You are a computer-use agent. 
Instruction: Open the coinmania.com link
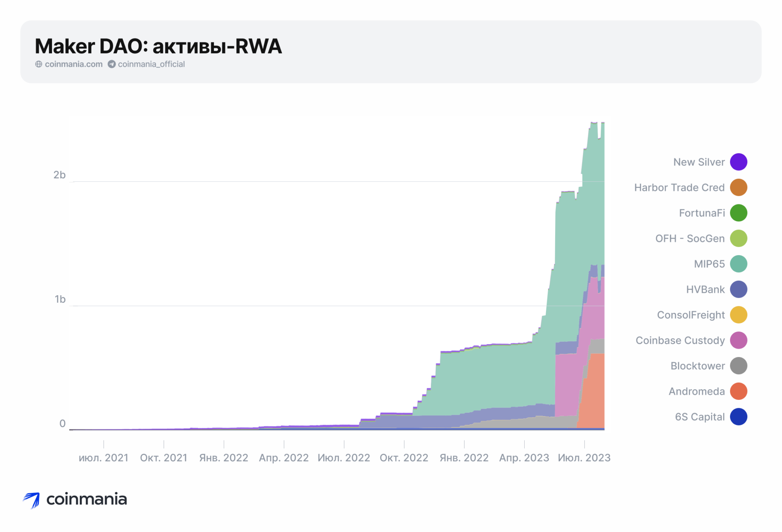point(74,64)
